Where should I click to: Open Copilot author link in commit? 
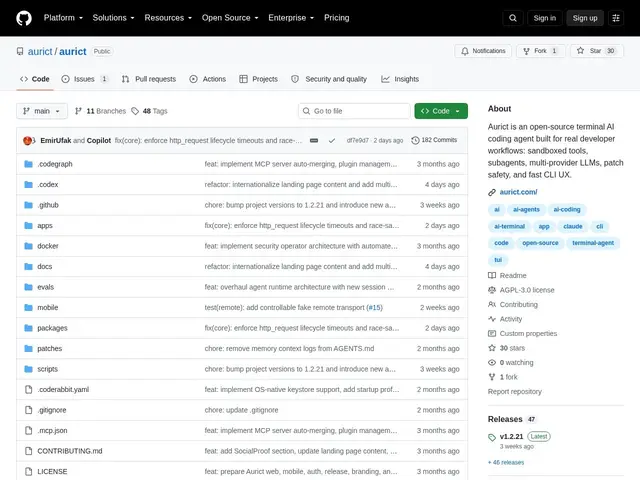(x=99, y=140)
